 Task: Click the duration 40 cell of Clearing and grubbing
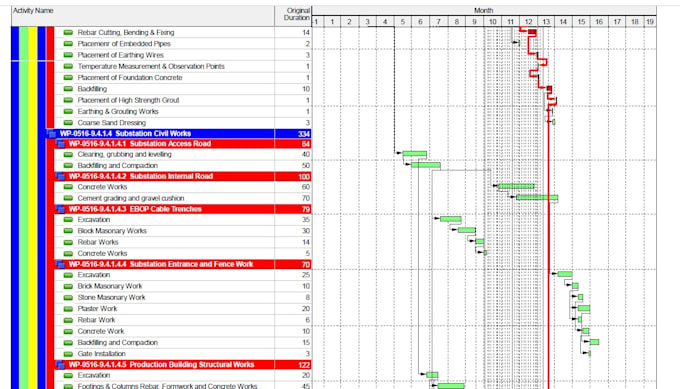pyautogui.click(x=293, y=154)
